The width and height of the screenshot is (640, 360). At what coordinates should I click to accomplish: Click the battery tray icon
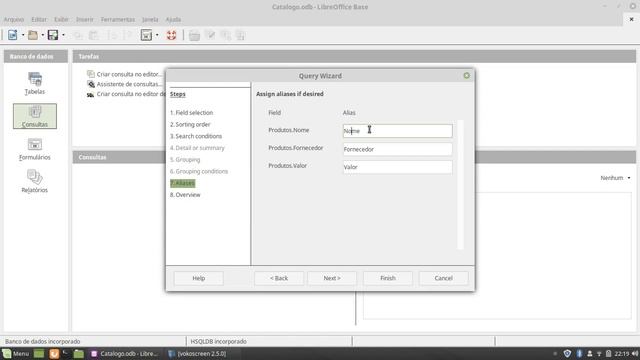tap(609, 354)
